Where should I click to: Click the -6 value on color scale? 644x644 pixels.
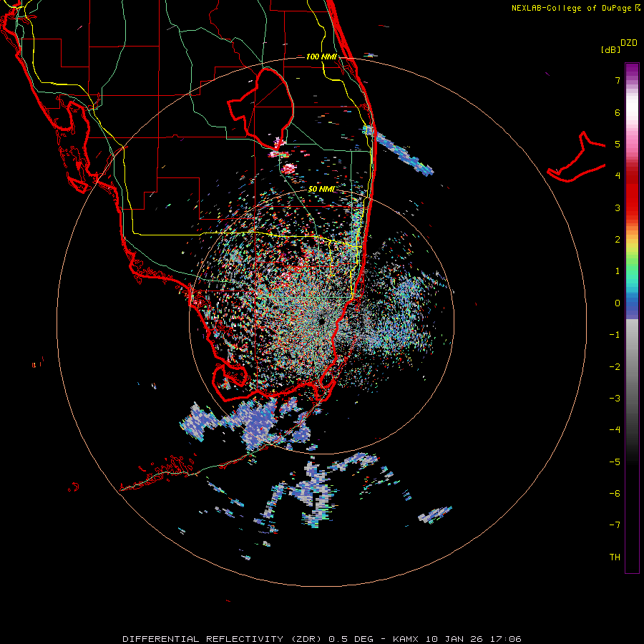click(615, 494)
